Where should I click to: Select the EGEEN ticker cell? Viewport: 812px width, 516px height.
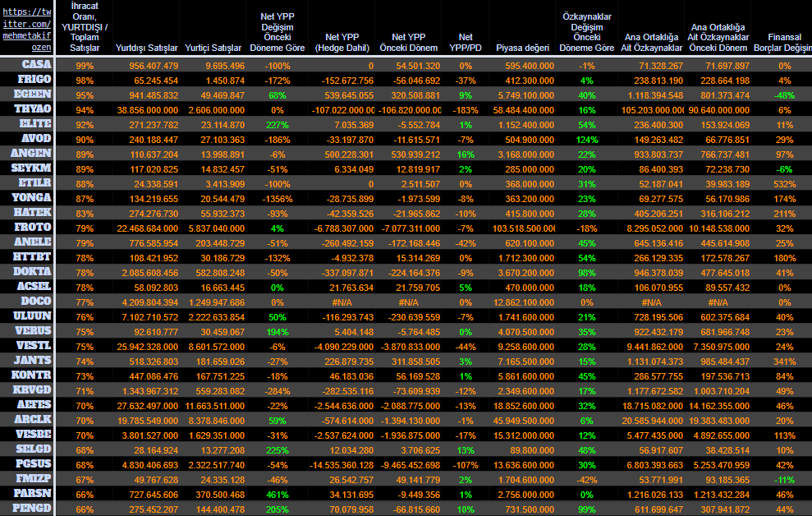coord(32,94)
